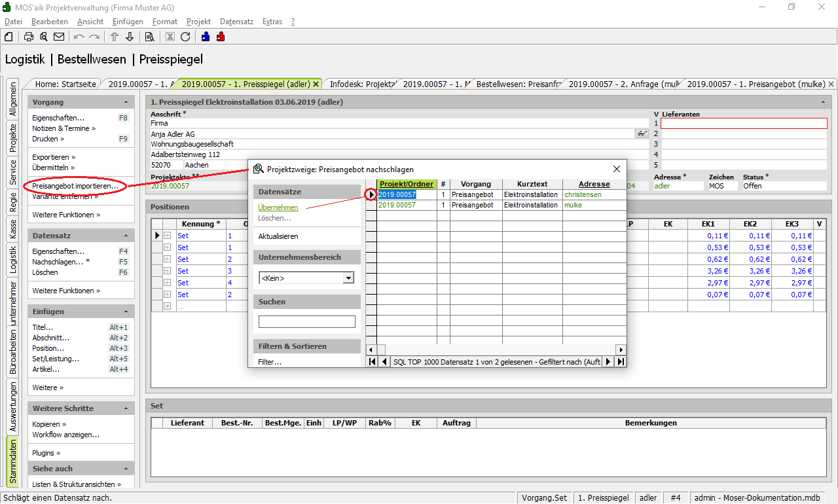Image resolution: width=838 pixels, height=504 pixels.
Task: Click the blue puzzle piece icon
Action: (206, 37)
